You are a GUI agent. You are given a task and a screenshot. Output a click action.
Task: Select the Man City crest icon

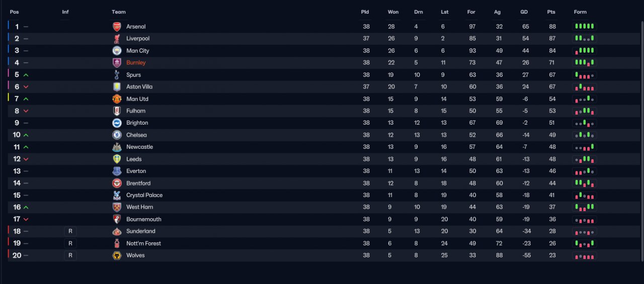(x=117, y=51)
